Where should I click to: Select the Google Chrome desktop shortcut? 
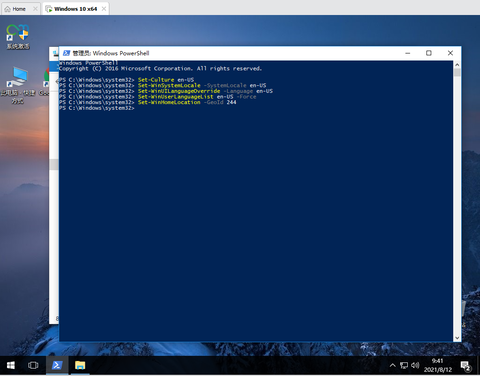coord(45,82)
